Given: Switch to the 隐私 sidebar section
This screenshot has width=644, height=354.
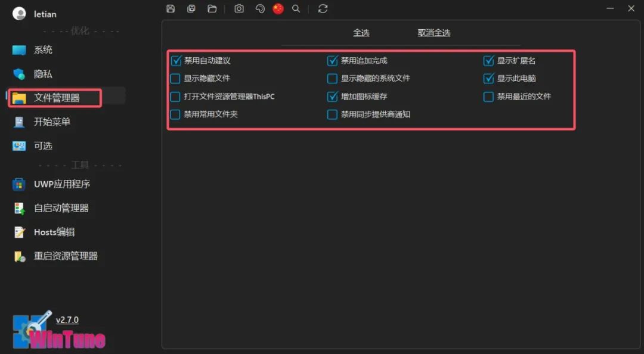Looking at the screenshot, I should [x=43, y=74].
